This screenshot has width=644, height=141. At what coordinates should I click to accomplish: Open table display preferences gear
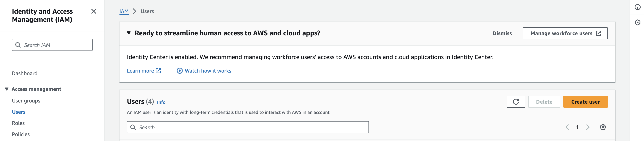(603, 127)
